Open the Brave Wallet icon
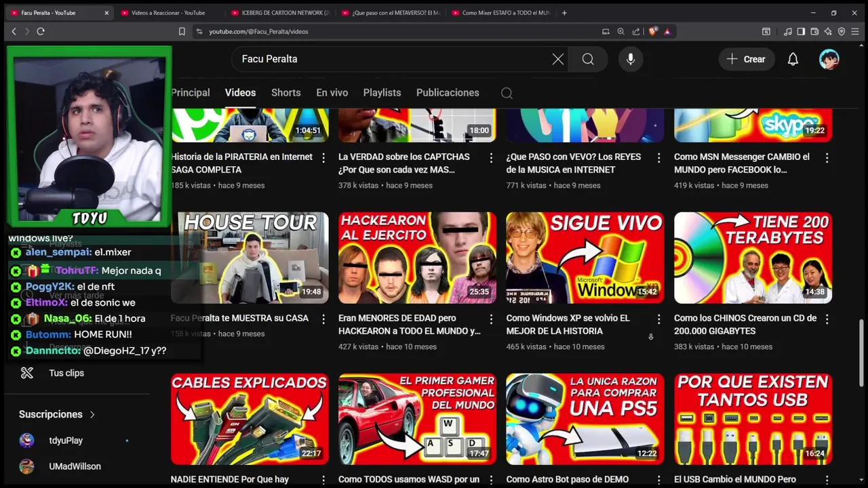 coord(814,31)
